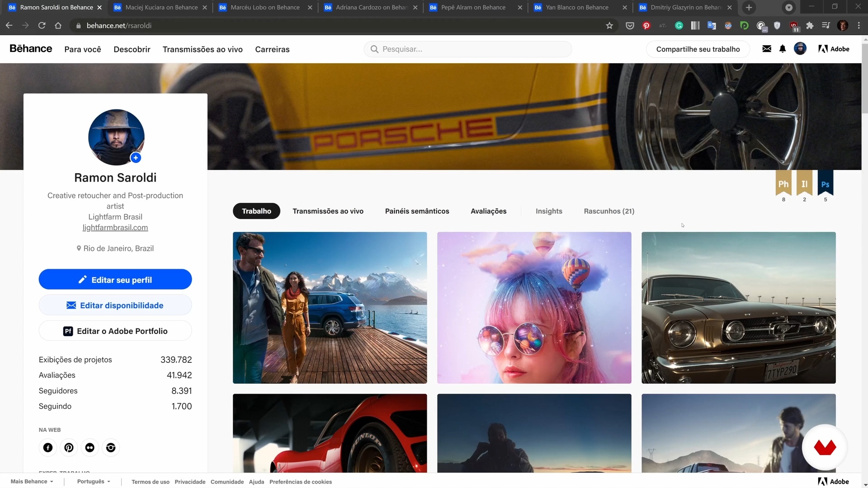Click the Pesquisar search field
The width and height of the screenshot is (868, 488).
(x=468, y=49)
